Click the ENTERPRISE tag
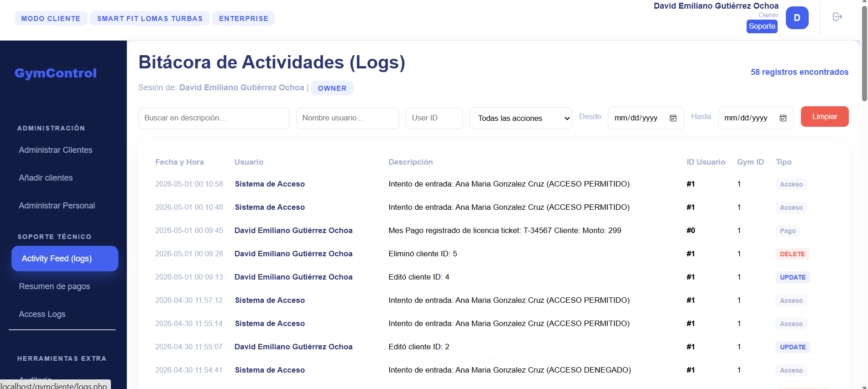The image size is (868, 389). coord(243,18)
